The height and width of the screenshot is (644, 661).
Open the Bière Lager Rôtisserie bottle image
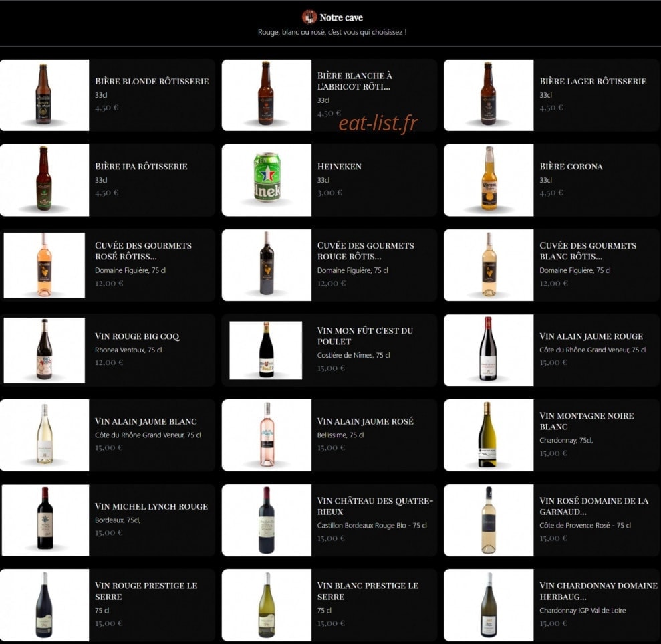(489, 95)
